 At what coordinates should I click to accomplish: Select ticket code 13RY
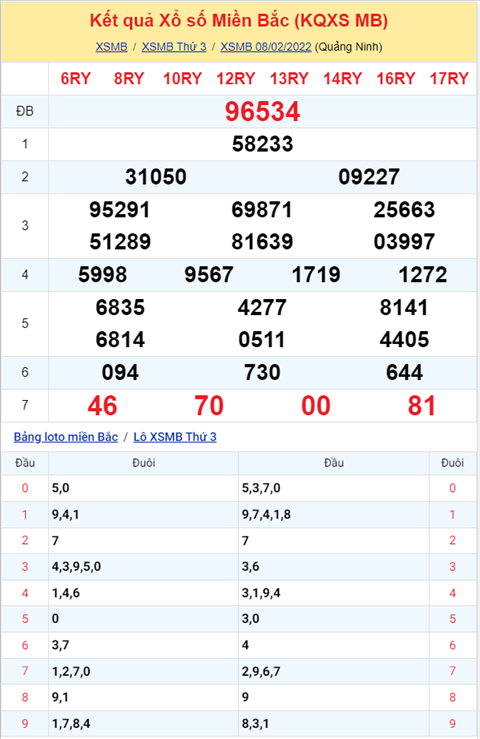(289, 79)
